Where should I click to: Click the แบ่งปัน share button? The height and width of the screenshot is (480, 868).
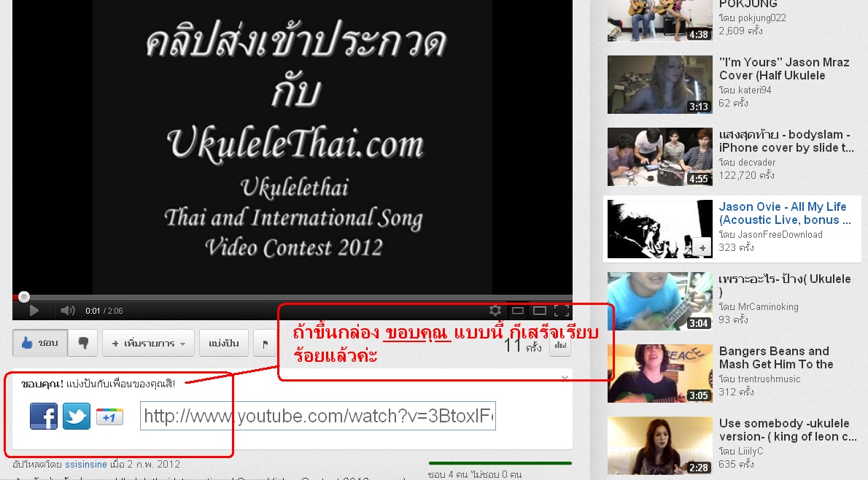tap(224, 344)
